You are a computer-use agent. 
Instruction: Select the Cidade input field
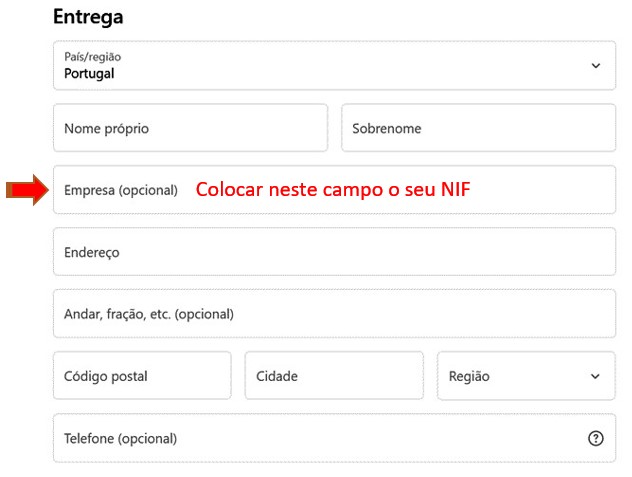tap(334, 376)
